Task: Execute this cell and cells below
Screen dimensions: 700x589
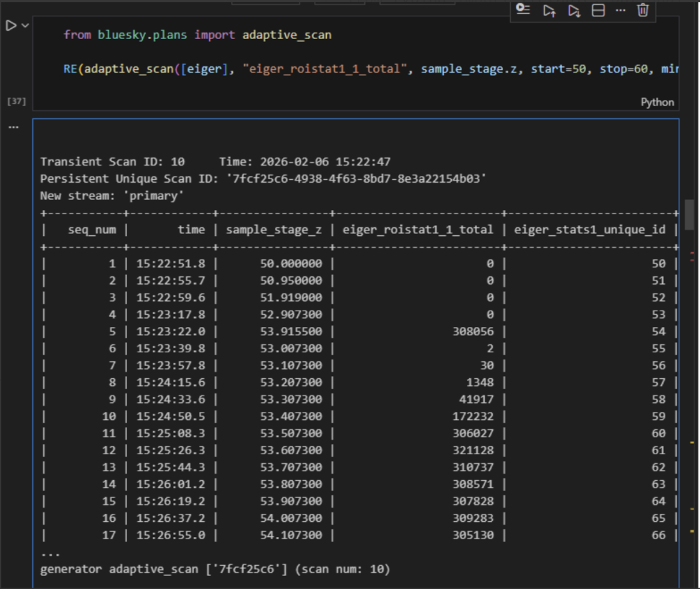Action: 574,10
